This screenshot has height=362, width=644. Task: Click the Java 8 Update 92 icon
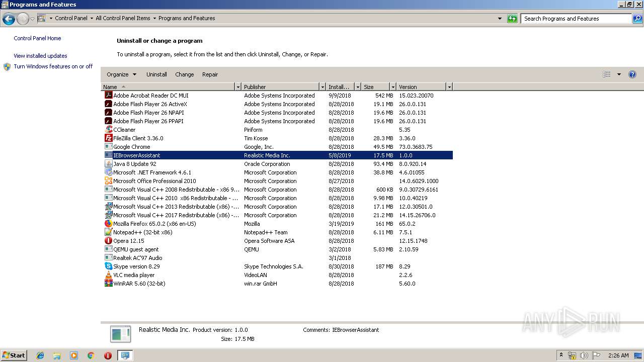(108, 164)
